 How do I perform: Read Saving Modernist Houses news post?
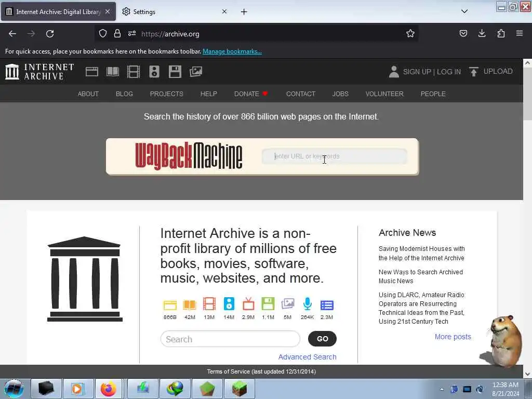[x=421, y=254]
